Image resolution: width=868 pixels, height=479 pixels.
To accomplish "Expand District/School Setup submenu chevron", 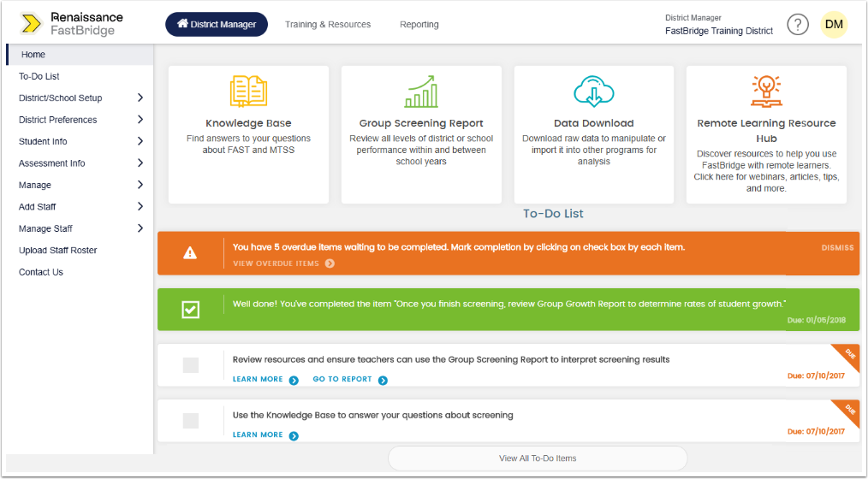I will 140,98.
